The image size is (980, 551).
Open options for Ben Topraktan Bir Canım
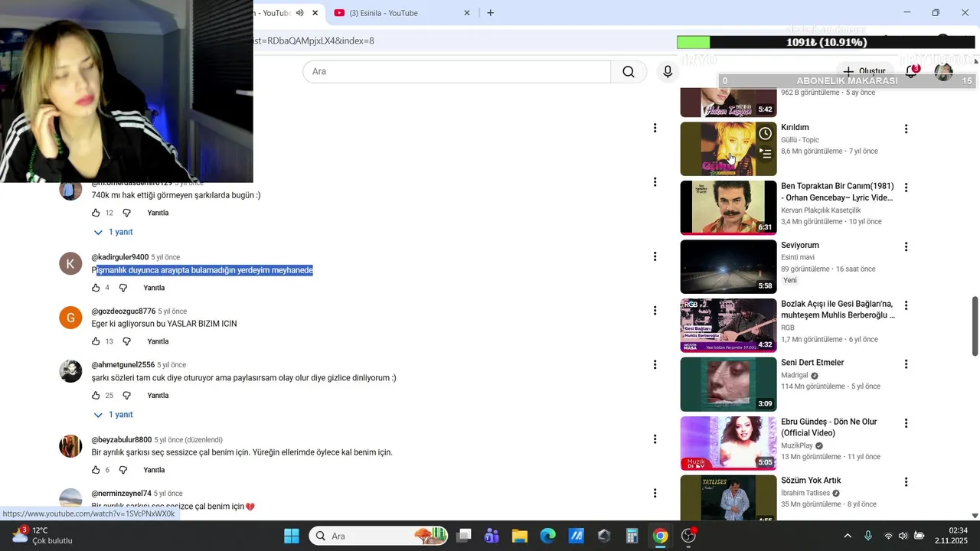906,187
